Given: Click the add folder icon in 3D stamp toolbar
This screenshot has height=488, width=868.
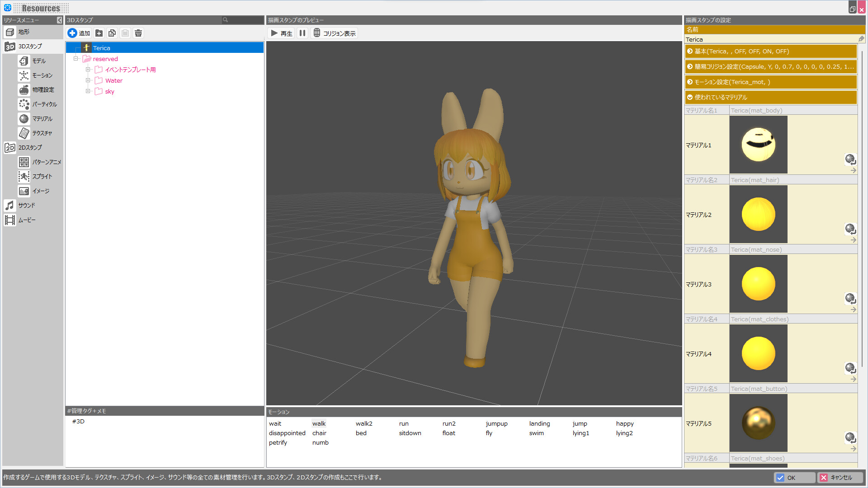Looking at the screenshot, I should [99, 33].
